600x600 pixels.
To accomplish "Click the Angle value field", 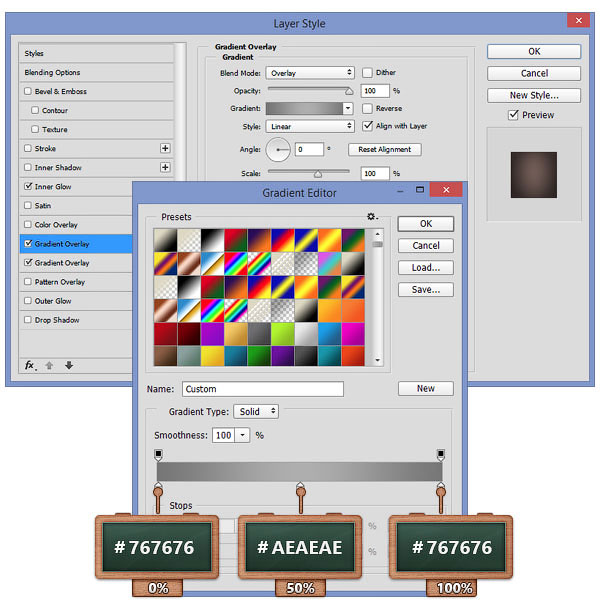I will coord(310,149).
